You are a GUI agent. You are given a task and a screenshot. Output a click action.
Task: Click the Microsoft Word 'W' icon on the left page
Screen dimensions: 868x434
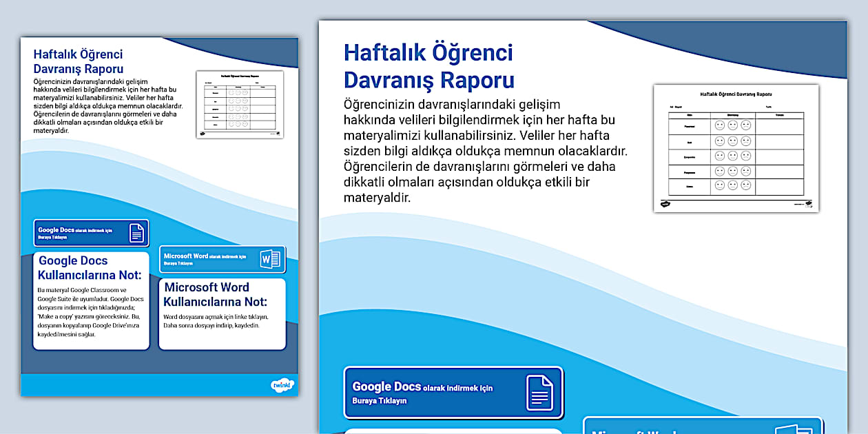pyautogui.click(x=270, y=259)
